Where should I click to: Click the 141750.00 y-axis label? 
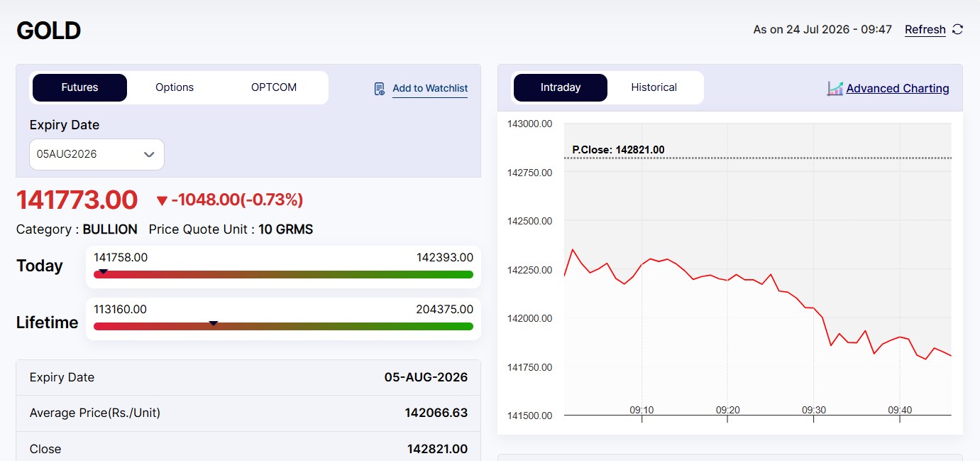(529, 367)
